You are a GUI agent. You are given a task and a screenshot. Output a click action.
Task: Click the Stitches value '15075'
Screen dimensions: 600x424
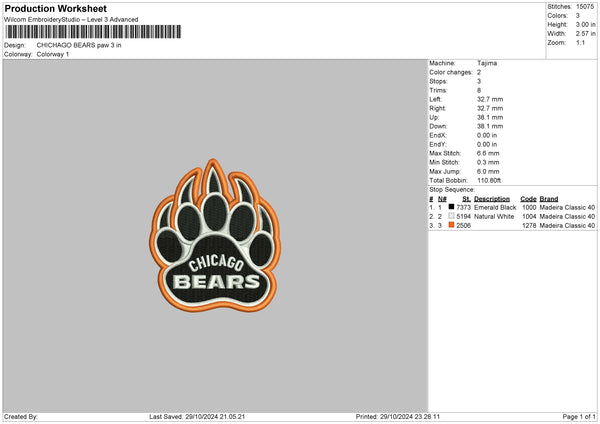[x=585, y=7]
